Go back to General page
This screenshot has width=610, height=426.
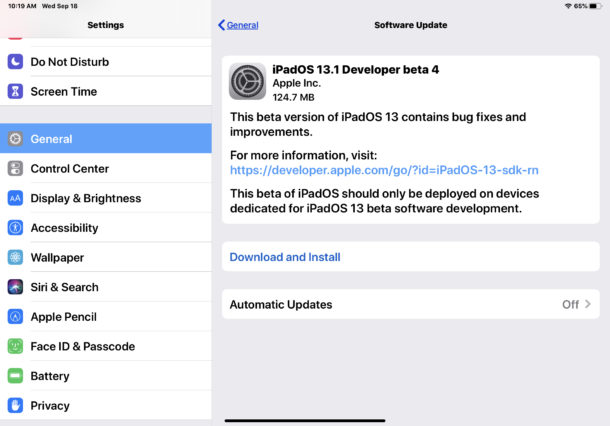click(238, 25)
